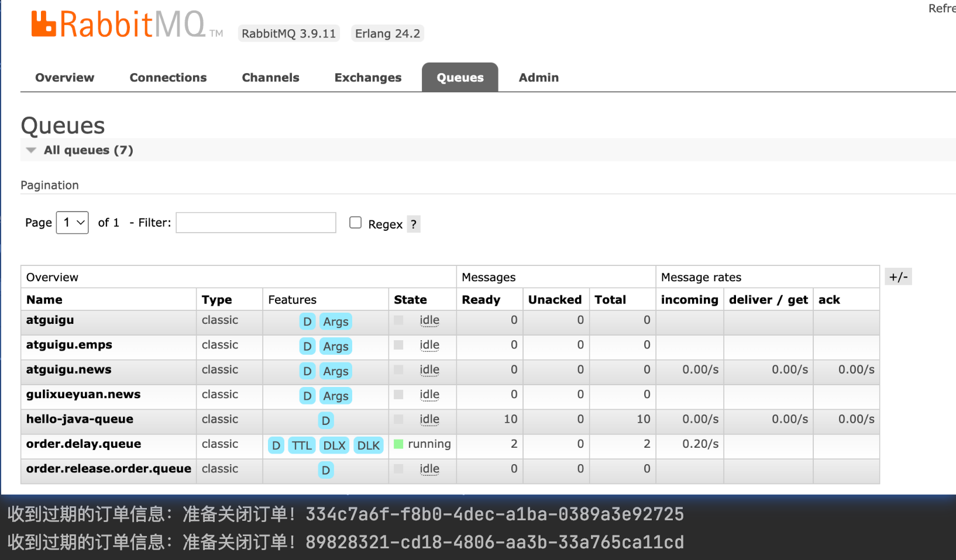This screenshot has width=956, height=560.
Task: Sort by the Unacked column header
Action: (555, 300)
